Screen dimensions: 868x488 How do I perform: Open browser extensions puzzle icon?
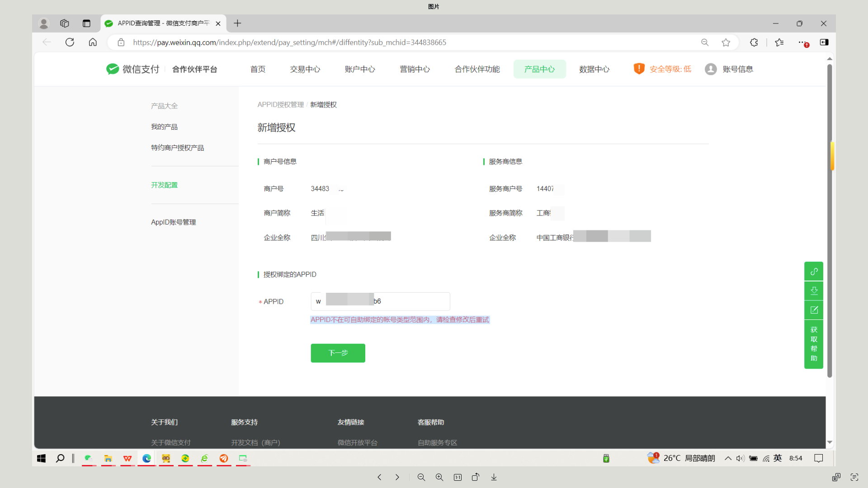pos(754,42)
